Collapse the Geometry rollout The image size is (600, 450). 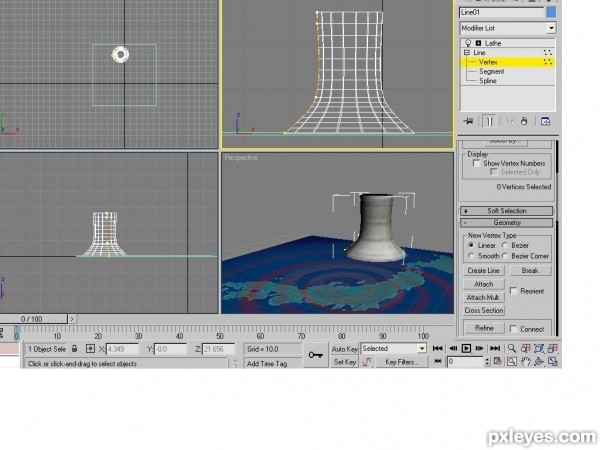(507, 222)
